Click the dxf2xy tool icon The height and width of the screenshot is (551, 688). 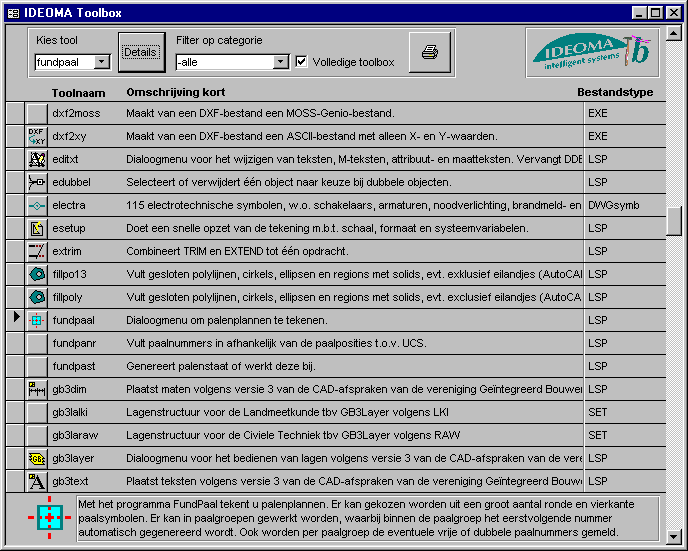coord(37,136)
